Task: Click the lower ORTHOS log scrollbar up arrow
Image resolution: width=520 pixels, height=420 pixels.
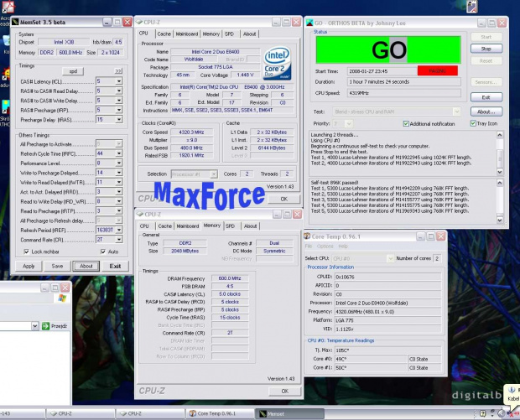Action: pos(500,183)
